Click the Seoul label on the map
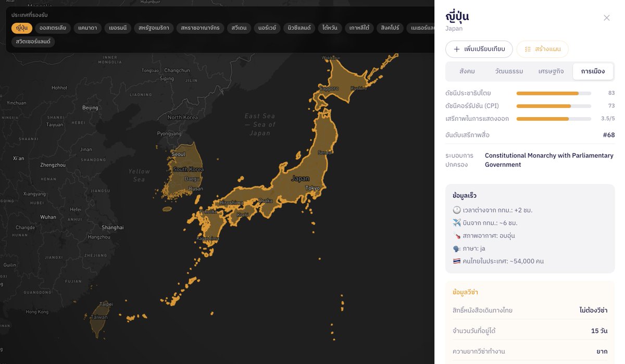This screenshot has height=364, width=625. coord(178,154)
